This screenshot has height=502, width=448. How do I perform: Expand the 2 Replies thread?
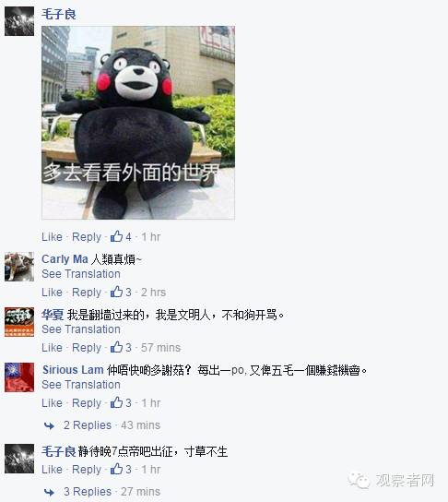[88, 425]
